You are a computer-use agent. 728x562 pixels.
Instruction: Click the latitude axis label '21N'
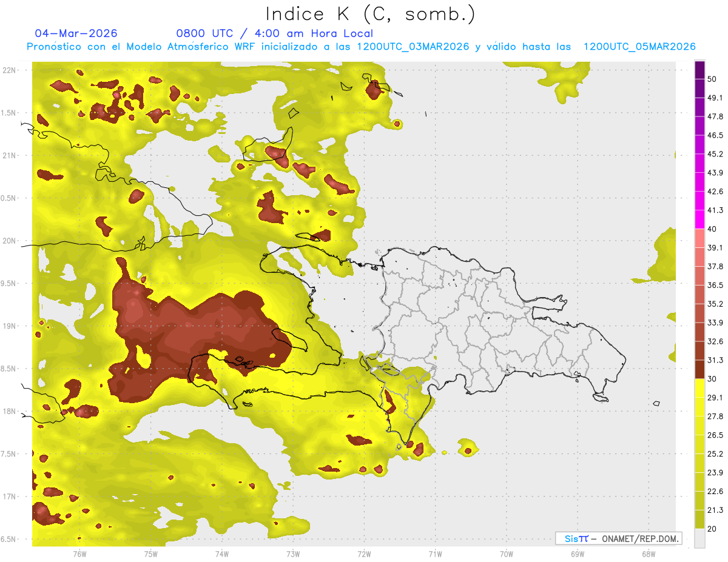click(x=10, y=156)
